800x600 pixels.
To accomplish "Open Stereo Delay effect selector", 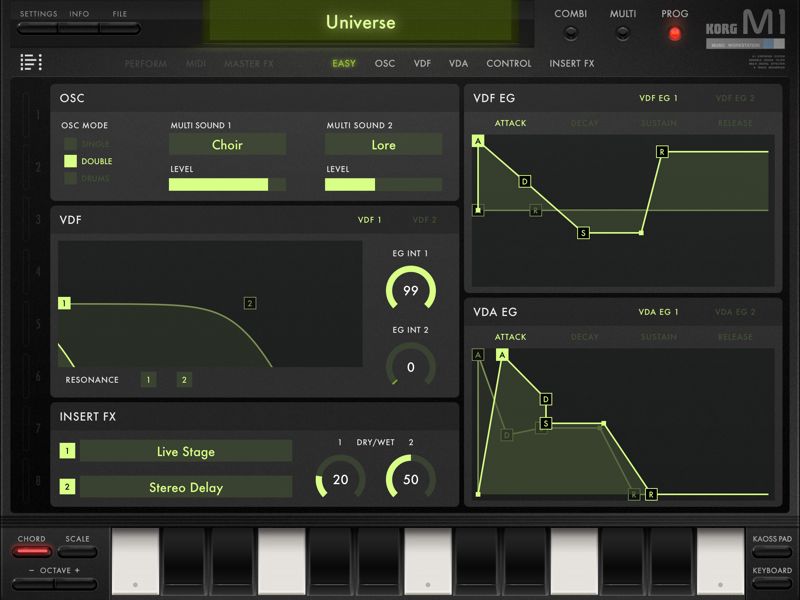I will [186, 487].
